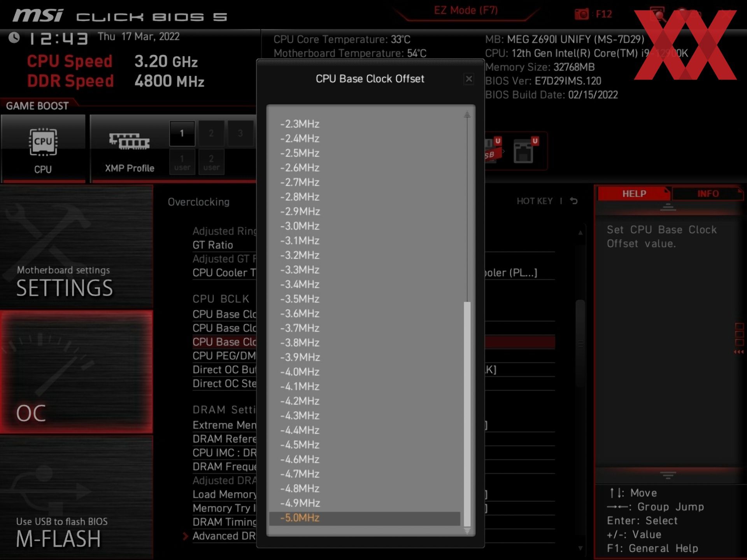The height and width of the screenshot is (560, 747).
Task: Click the main settings scroll-up arrow
Action: 580,233
